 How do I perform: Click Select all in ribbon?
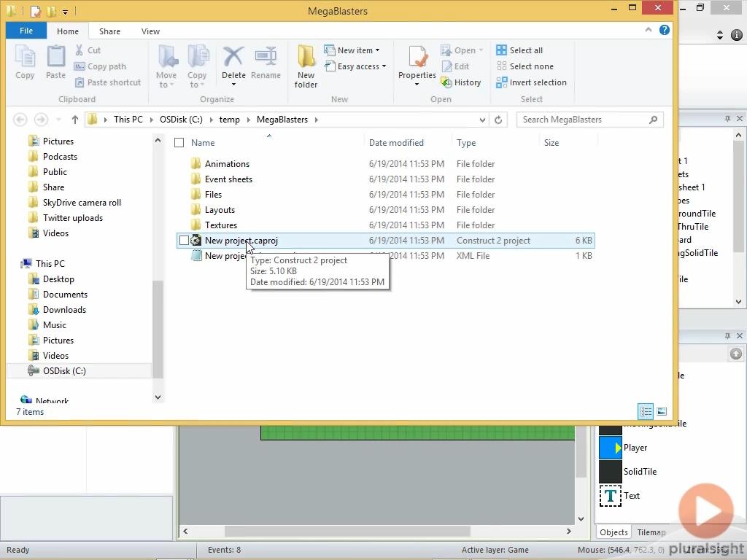pos(519,50)
